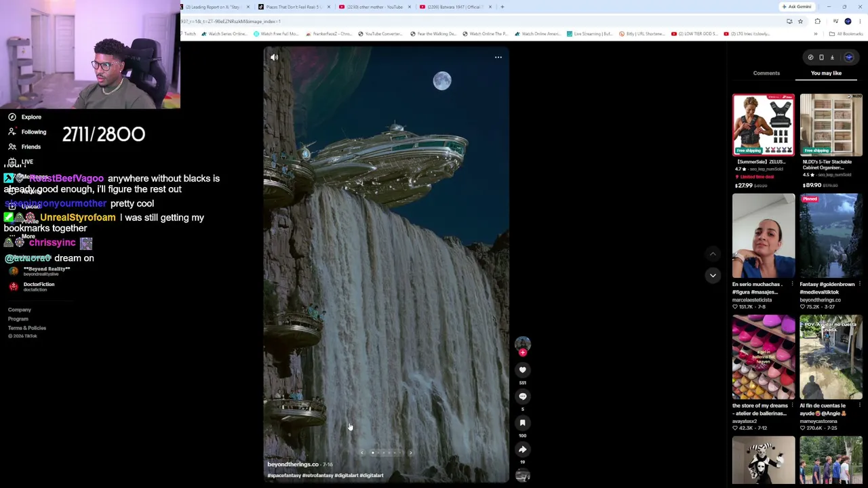Expand the Program footer section
868x488 pixels.
(x=18, y=319)
